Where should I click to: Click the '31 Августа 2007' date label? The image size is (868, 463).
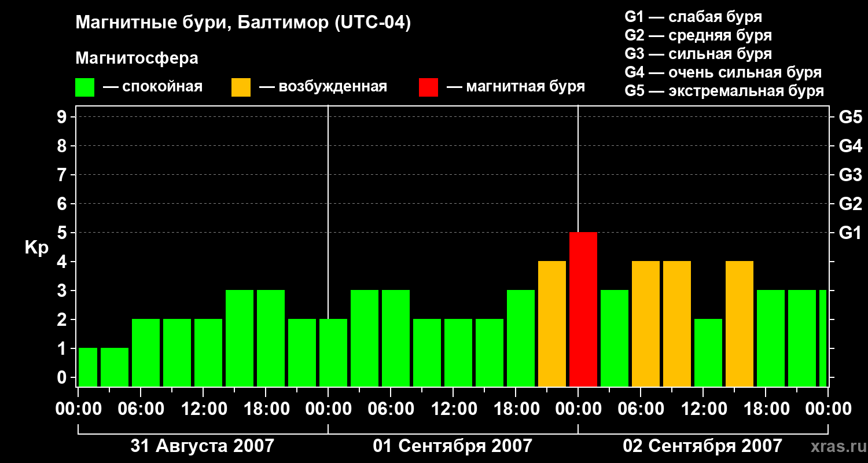[203, 446]
